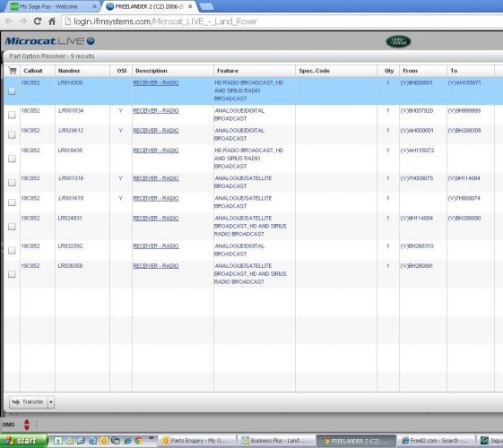The image size is (503, 448).
Task: Click the Feature column header
Action: (x=228, y=71)
